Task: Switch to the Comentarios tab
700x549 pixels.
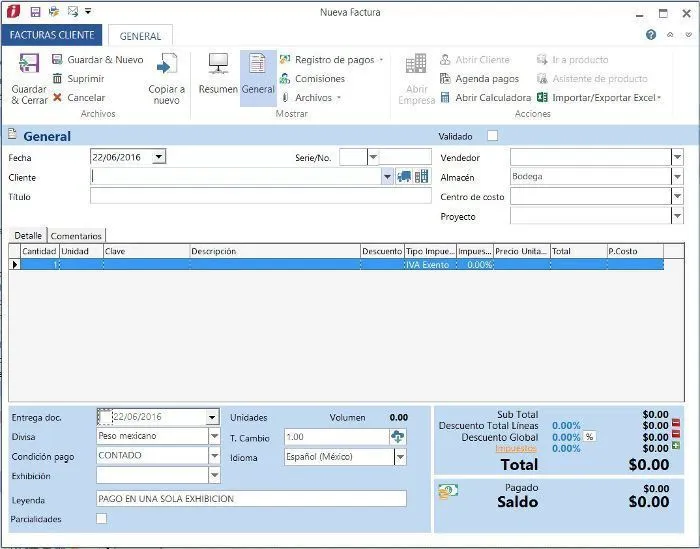Action: click(x=77, y=236)
